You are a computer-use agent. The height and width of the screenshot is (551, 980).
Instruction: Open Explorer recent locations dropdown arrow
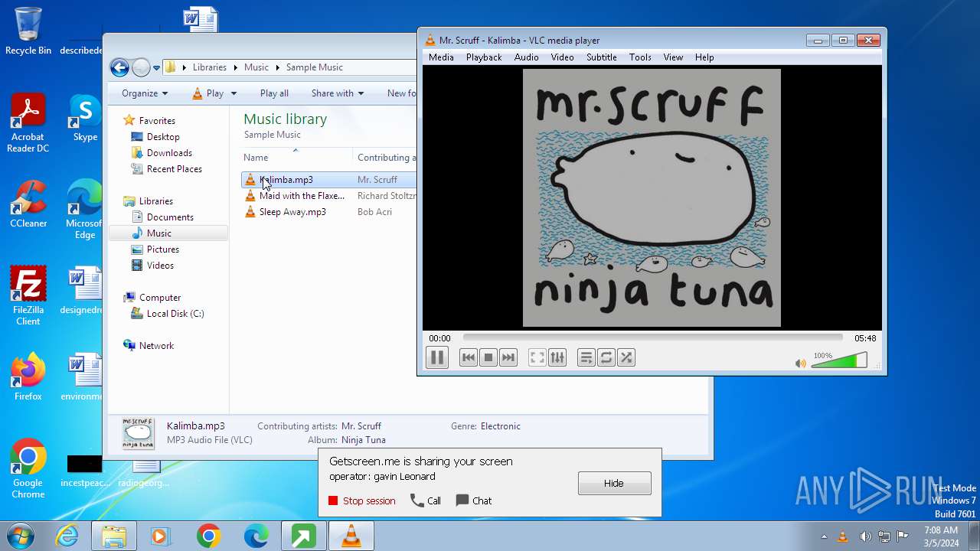[x=156, y=67]
